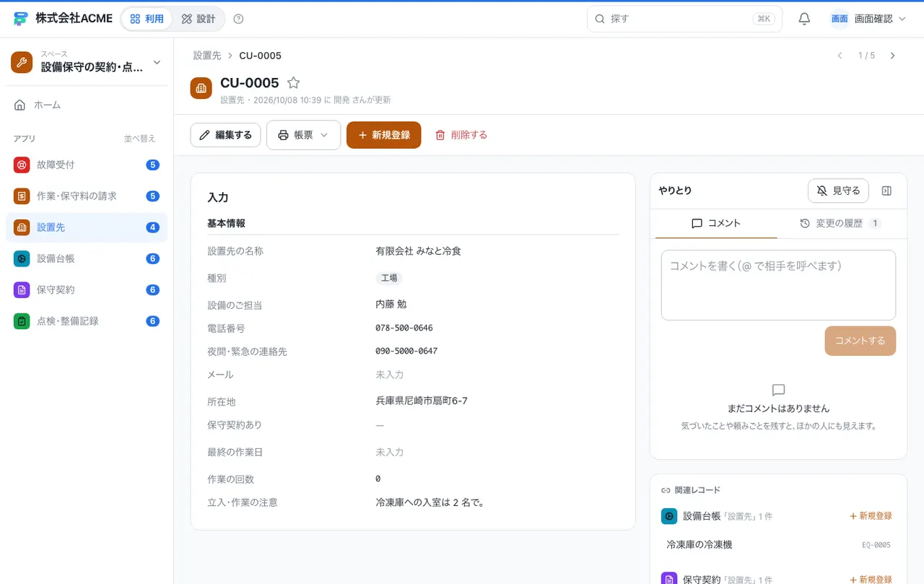Viewport: 924px width, 584px height.
Task: Open the 画面確認 user menu
Action: point(868,19)
